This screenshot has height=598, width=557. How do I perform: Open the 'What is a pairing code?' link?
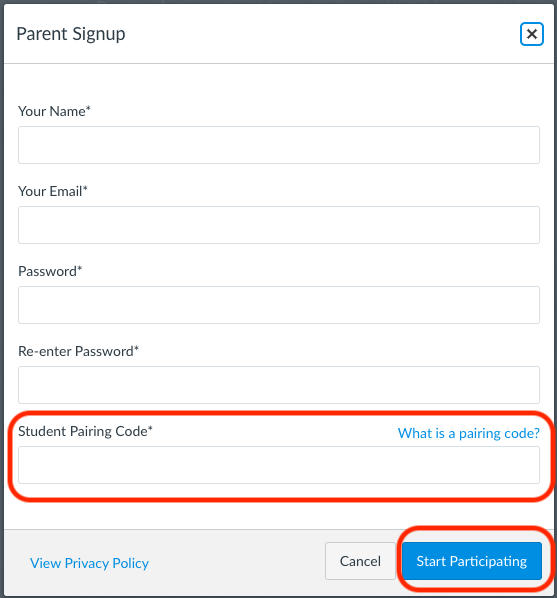[468, 433]
